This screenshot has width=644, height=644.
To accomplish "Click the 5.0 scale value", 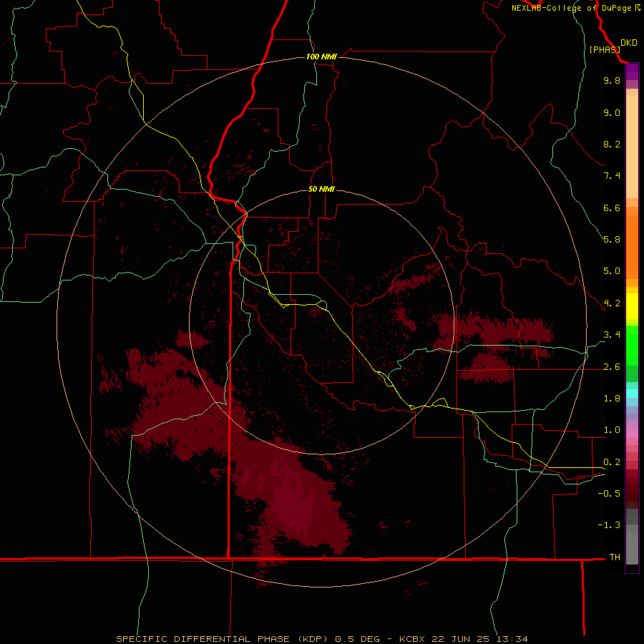I will point(612,271).
